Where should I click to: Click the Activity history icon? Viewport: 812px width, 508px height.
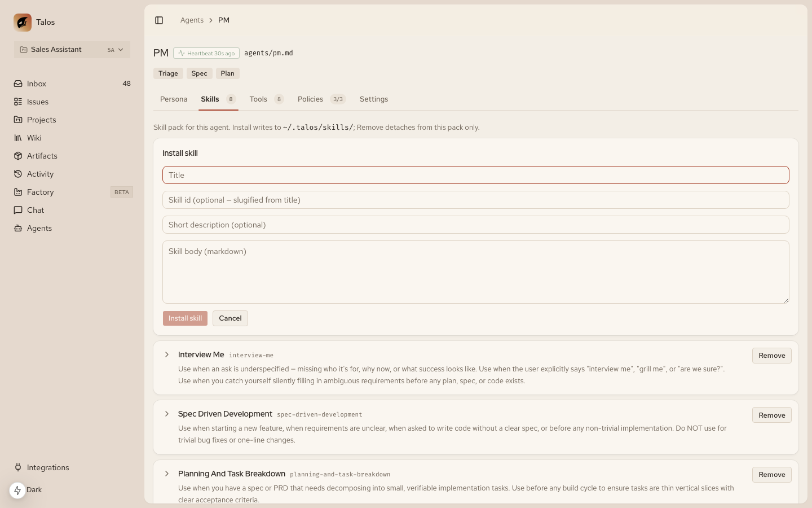coord(18,174)
